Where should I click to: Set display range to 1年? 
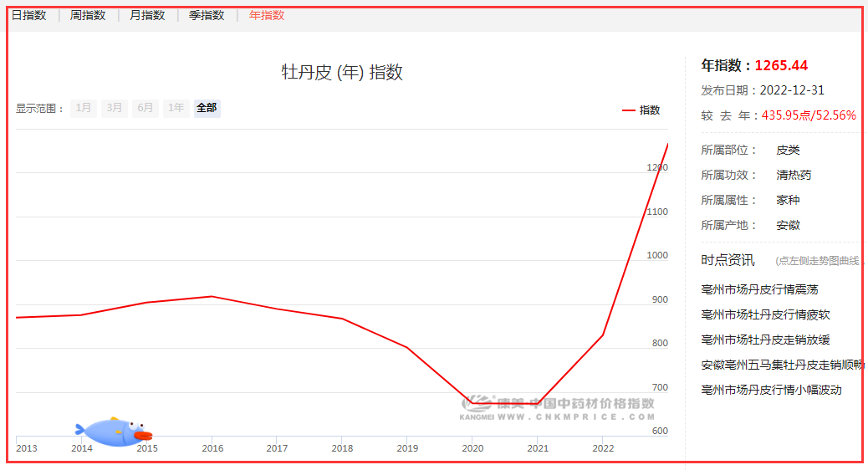click(x=176, y=108)
